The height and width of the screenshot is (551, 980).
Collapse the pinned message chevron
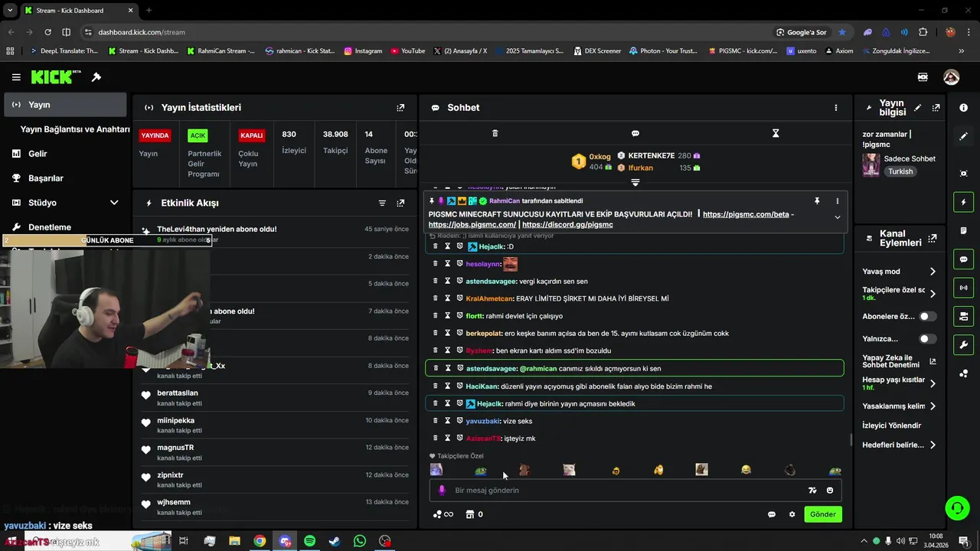click(837, 217)
